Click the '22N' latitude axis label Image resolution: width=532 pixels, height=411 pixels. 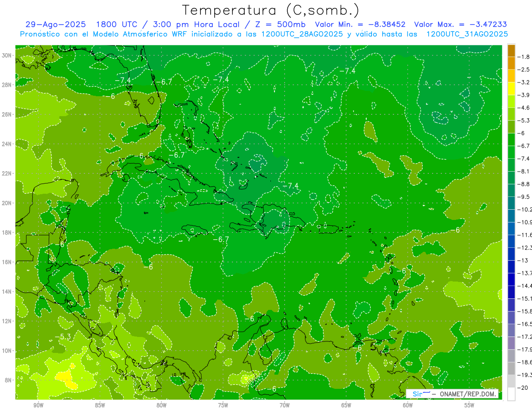tap(8, 173)
